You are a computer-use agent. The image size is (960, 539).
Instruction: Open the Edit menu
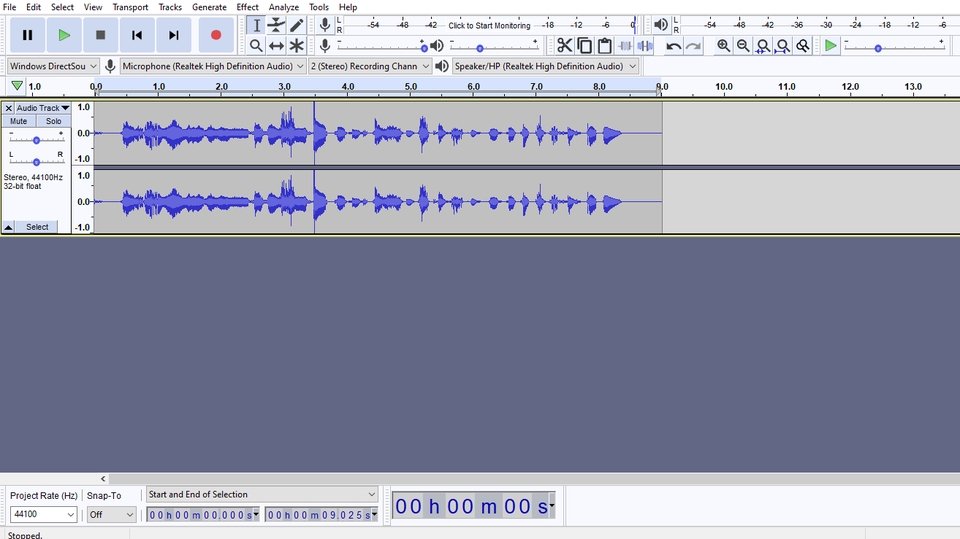[34, 7]
